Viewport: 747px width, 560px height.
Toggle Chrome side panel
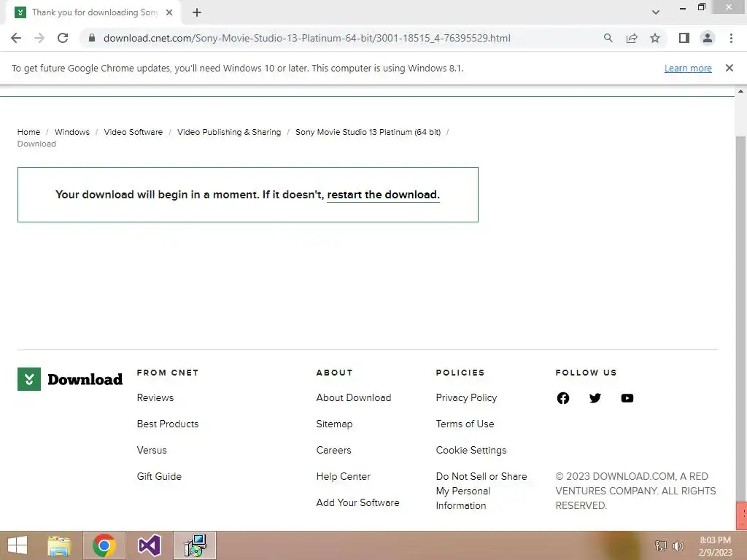pyautogui.click(x=684, y=38)
